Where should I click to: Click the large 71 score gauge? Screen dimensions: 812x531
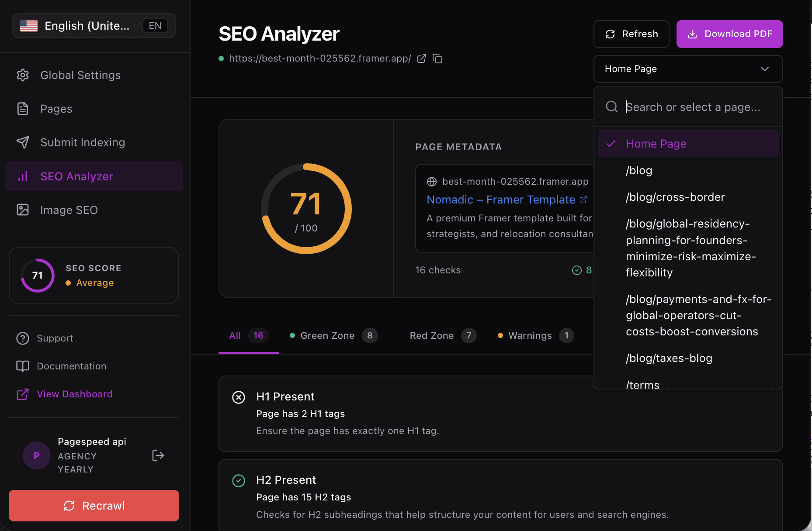click(x=306, y=209)
